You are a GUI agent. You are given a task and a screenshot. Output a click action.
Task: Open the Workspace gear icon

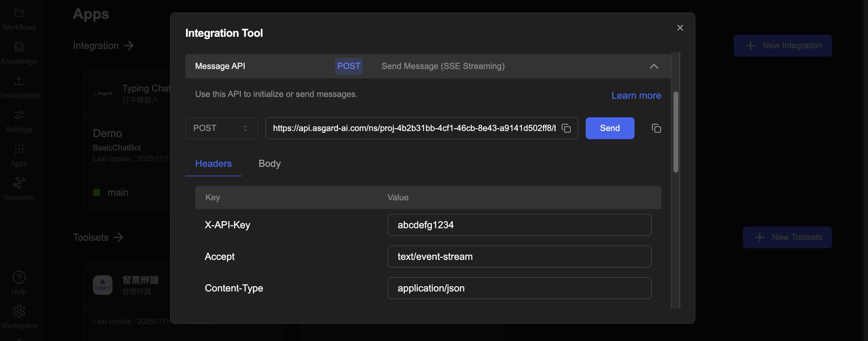(x=19, y=312)
